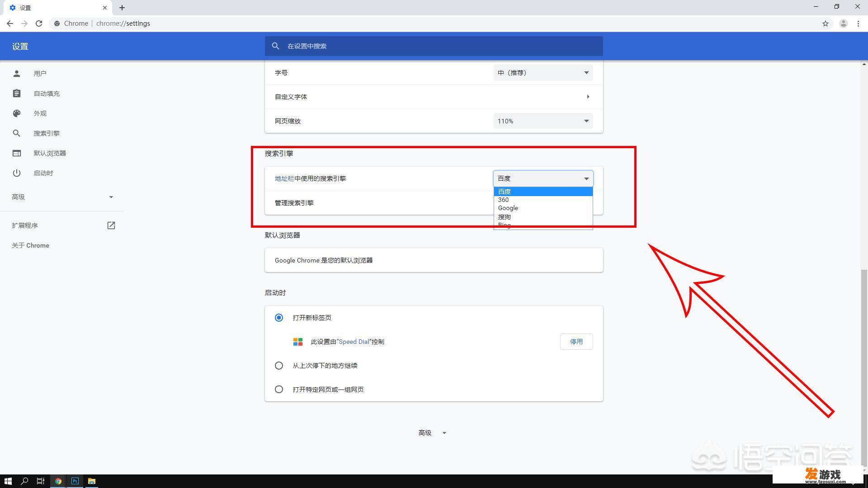Click the Speed Dial extension icon
The width and height of the screenshot is (868, 488).
[x=298, y=342]
